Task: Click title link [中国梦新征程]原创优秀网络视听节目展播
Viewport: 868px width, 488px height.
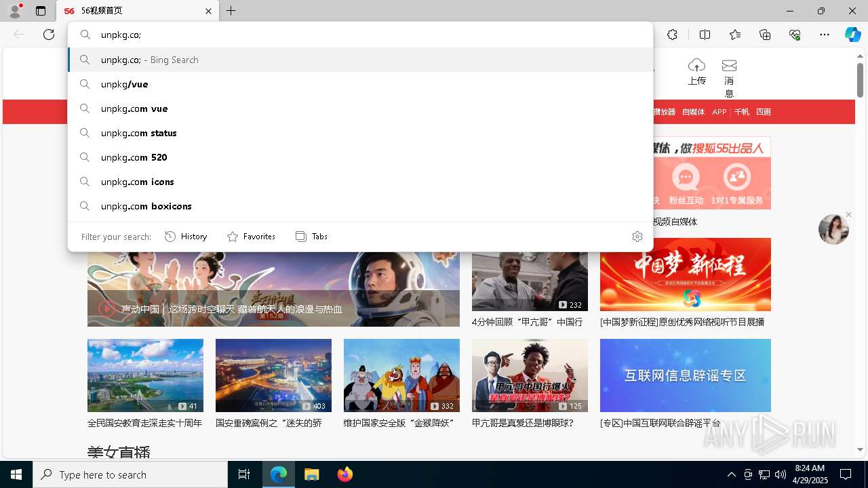Action: [x=682, y=322]
